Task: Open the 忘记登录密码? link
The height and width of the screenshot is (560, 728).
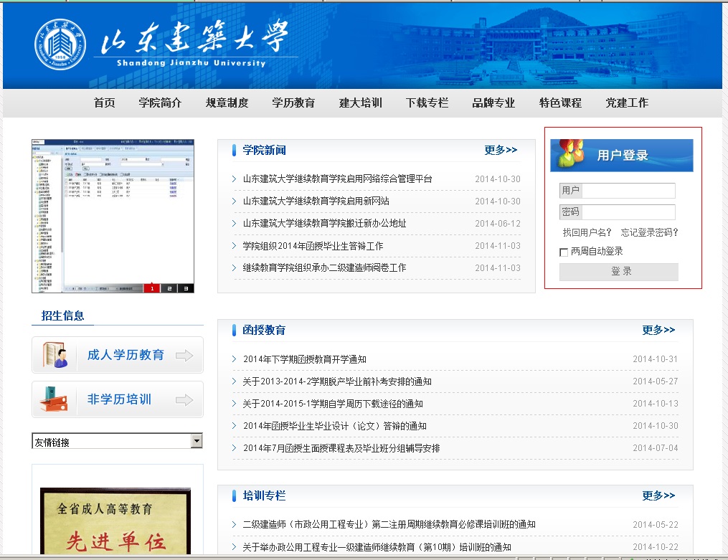Action: 649,232
